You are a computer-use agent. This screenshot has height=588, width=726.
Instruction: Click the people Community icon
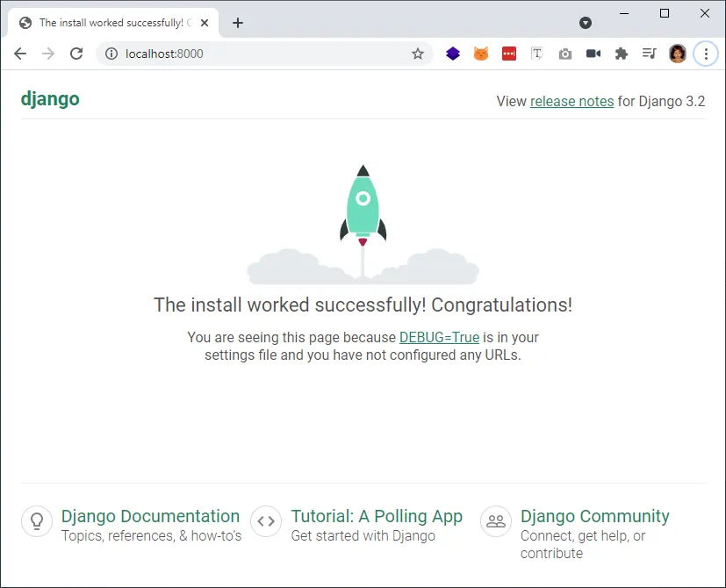tap(496, 521)
